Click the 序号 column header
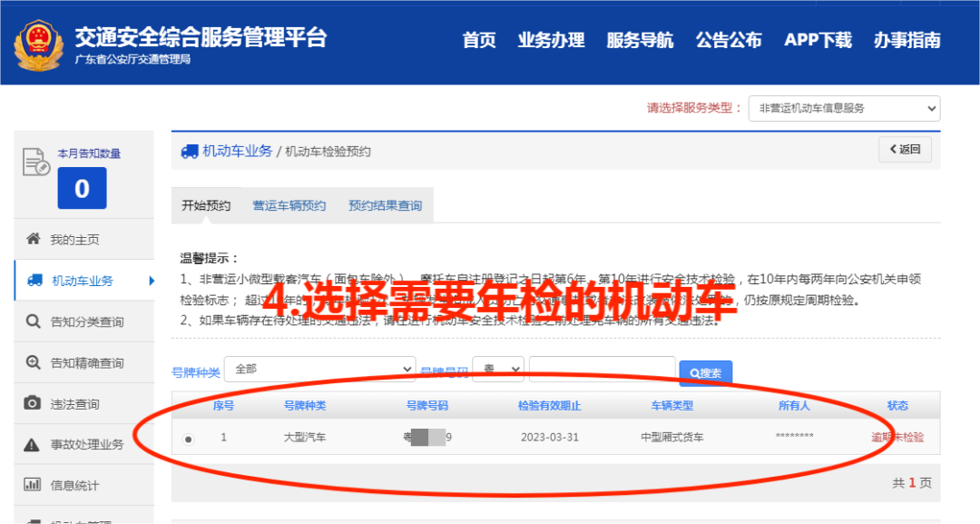This screenshot has width=980, height=524. pos(223,405)
